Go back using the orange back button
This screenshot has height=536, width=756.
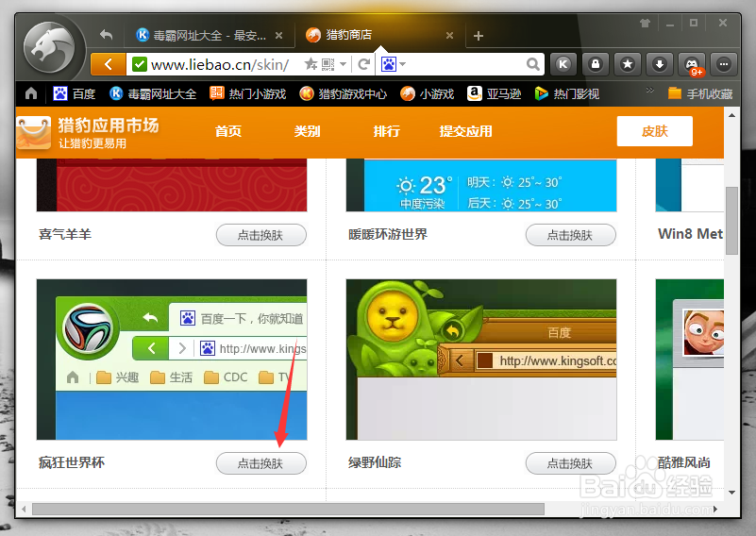(109, 64)
